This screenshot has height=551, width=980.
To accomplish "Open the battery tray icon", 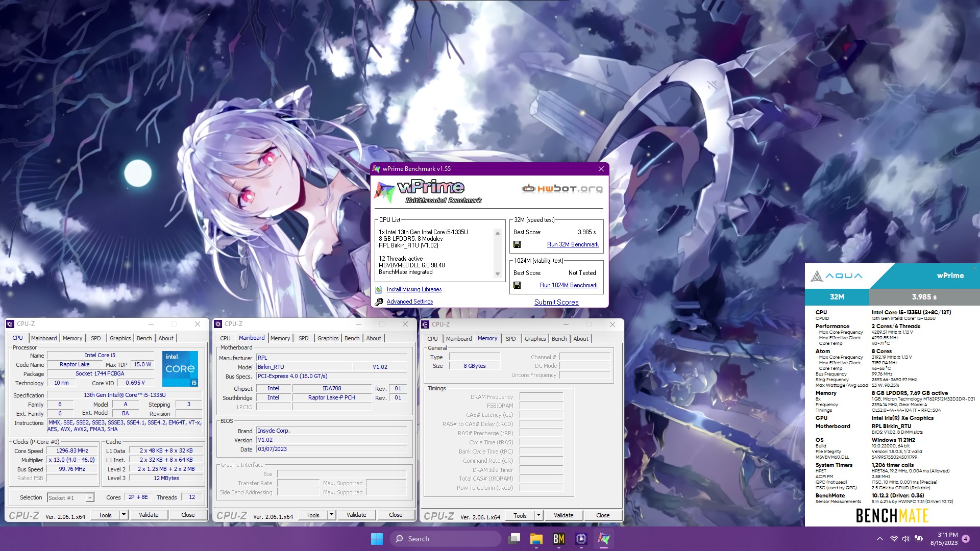I will point(918,539).
